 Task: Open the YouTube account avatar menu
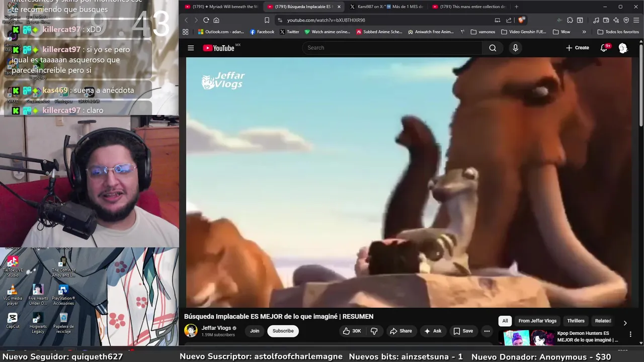[623, 48]
